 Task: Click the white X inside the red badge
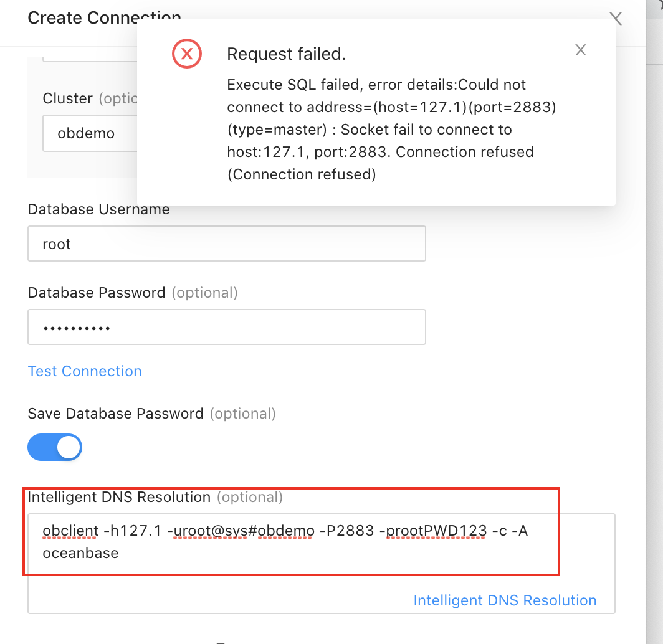186,54
